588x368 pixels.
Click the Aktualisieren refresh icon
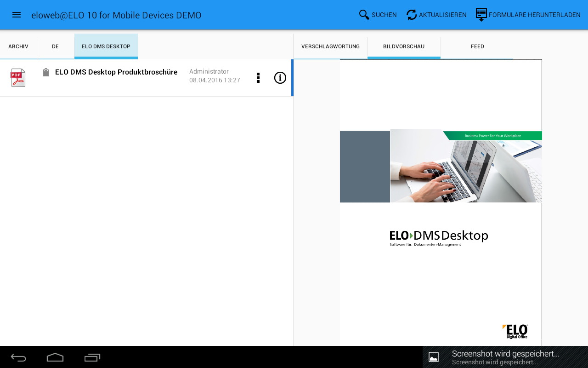tap(412, 15)
